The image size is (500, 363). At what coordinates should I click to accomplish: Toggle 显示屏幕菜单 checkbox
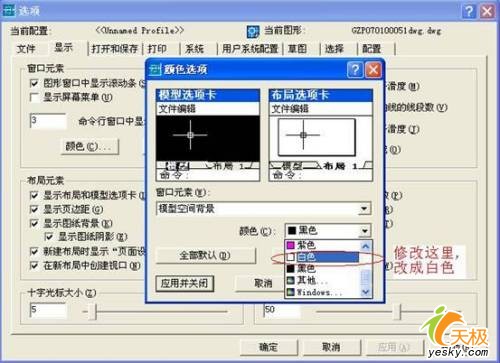coord(34,97)
